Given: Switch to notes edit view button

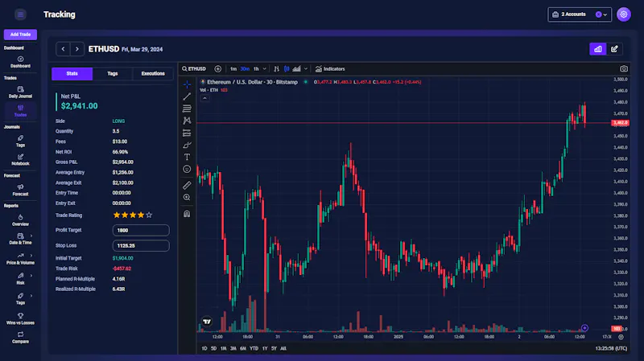Looking at the screenshot, I should 614,49.
